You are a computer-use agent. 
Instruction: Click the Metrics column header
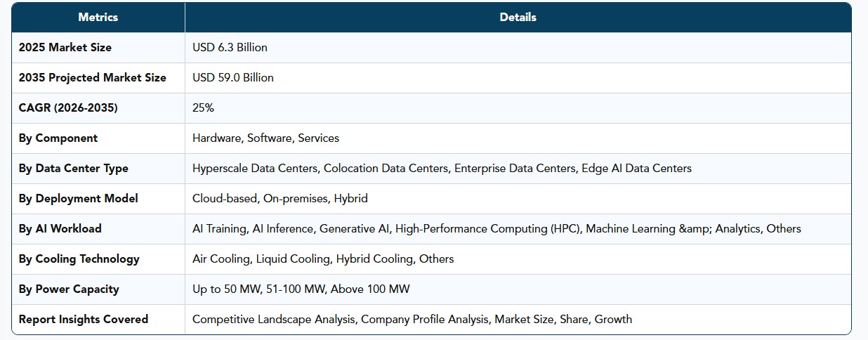pos(98,17)
